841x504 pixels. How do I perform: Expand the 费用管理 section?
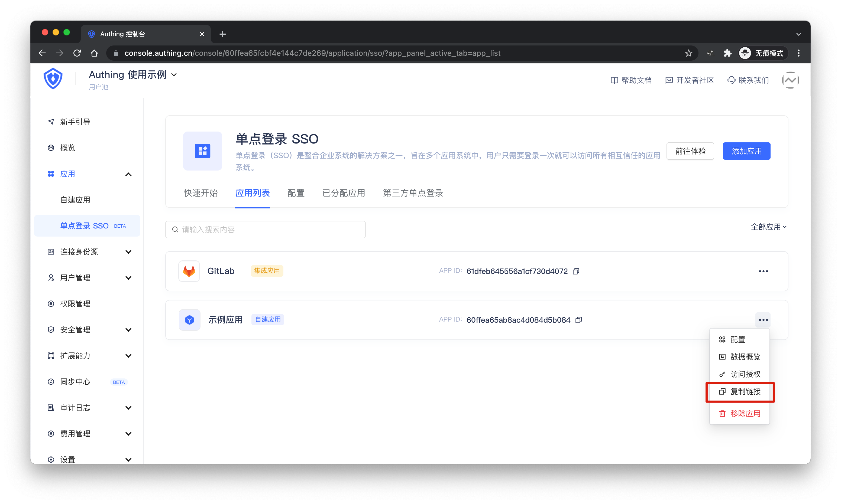point(128,434)
